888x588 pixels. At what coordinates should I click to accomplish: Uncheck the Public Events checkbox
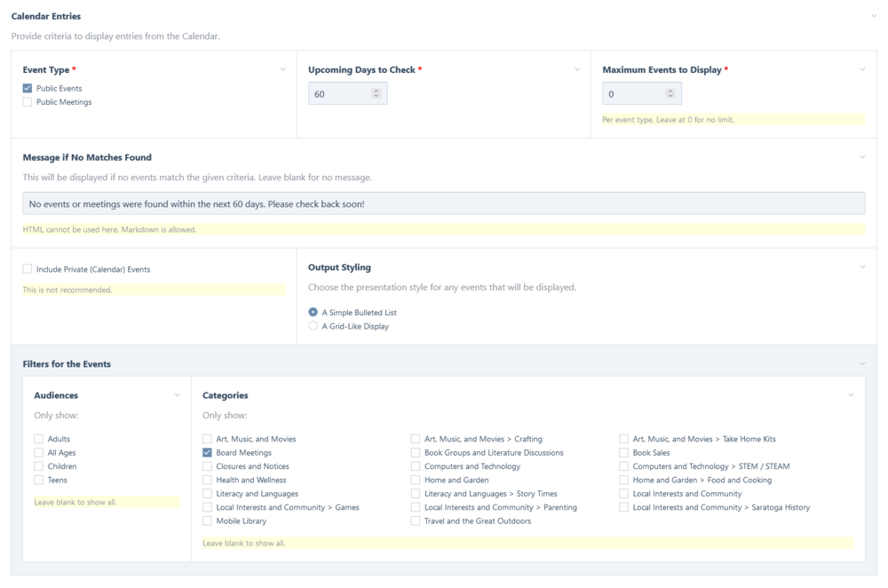[28, 89]
